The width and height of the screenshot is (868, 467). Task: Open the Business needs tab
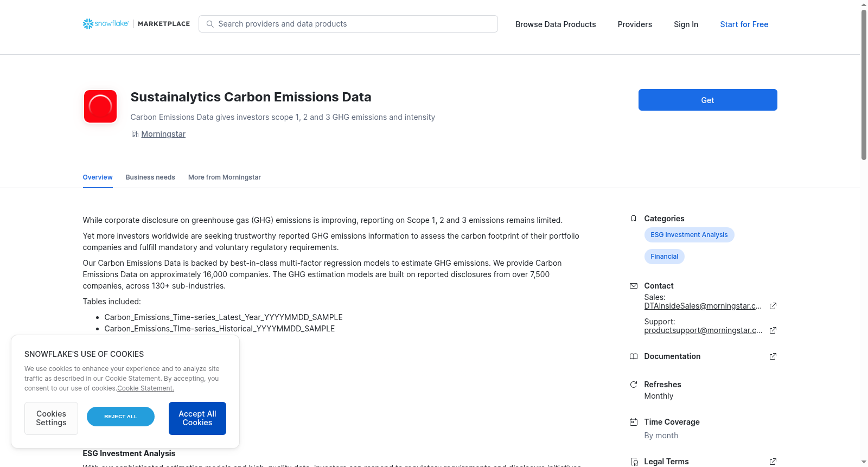pyautogui.click(x=150, y=177)
